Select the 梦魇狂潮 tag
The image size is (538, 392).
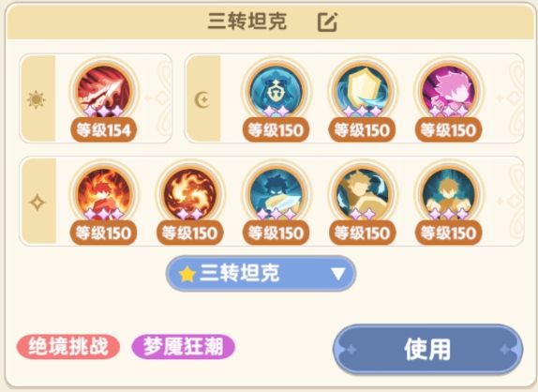pyautogui.click(x=183, y=347)
